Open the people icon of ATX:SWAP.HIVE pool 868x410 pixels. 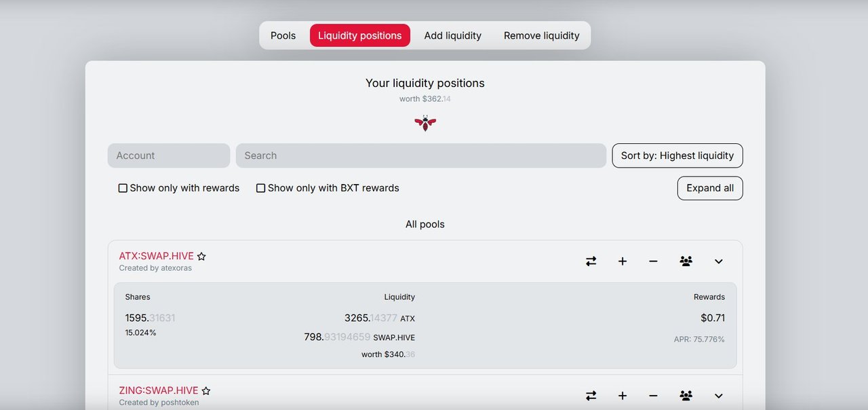[686, 261]
